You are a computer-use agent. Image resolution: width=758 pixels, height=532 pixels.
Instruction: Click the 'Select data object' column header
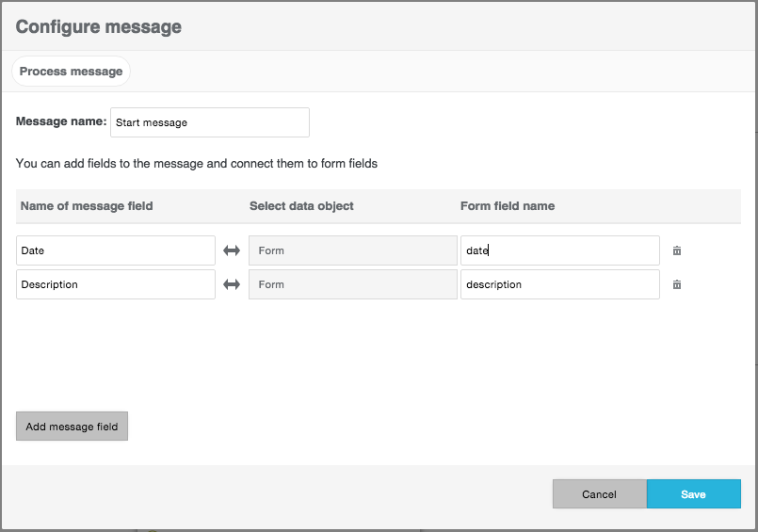301,206
